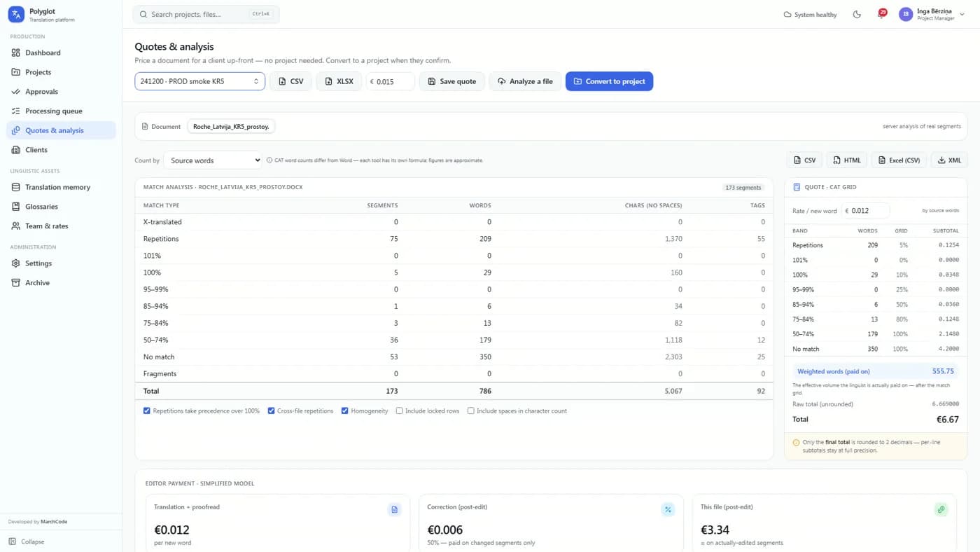This screenshot has height=552, width=980.
Task: Select Quotes & analysis in sidebar
Action: (61, 130)
